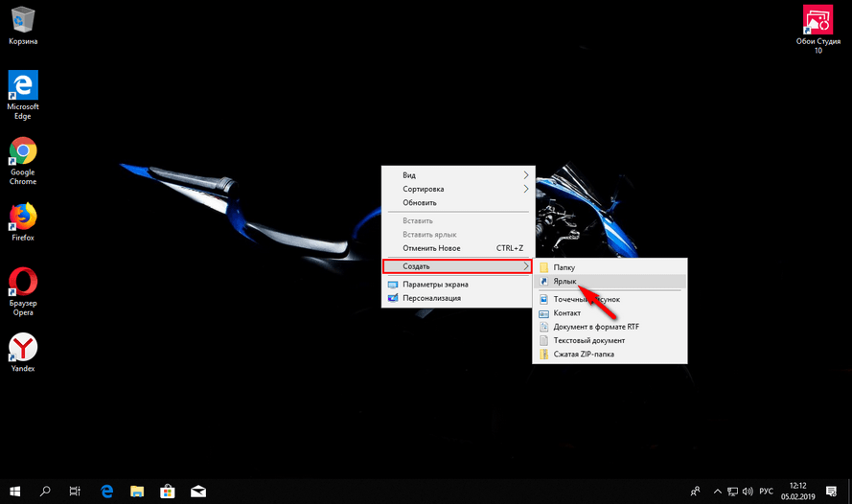Open Mail app from the taskbar
The width and height of the screenshot is (852, 504).
[x=198, y=492]
